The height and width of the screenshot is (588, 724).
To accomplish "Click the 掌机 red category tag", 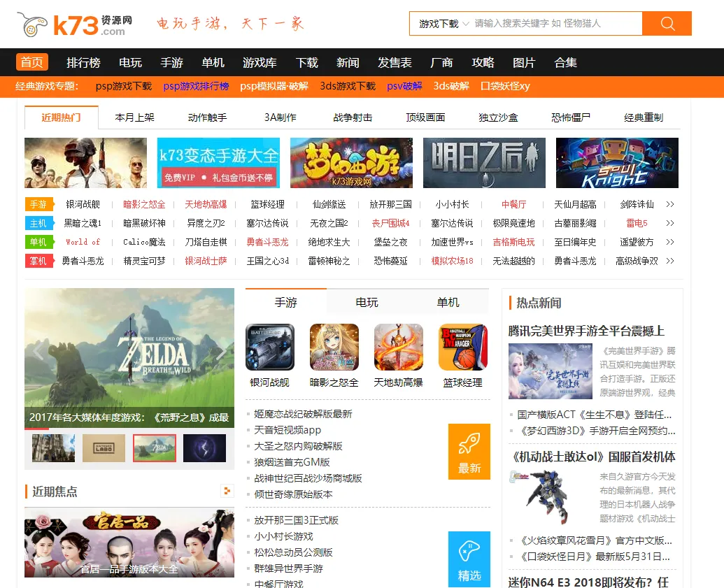I will [x=38, y=261].
